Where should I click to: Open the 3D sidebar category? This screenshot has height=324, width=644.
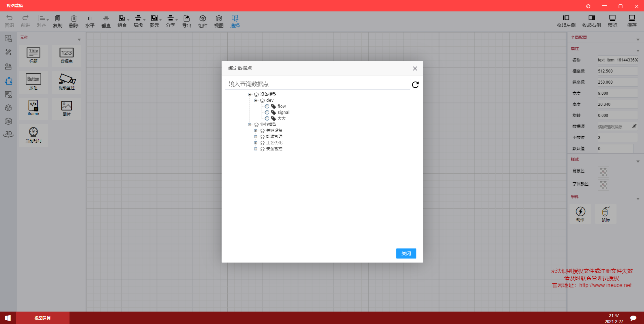8,134
